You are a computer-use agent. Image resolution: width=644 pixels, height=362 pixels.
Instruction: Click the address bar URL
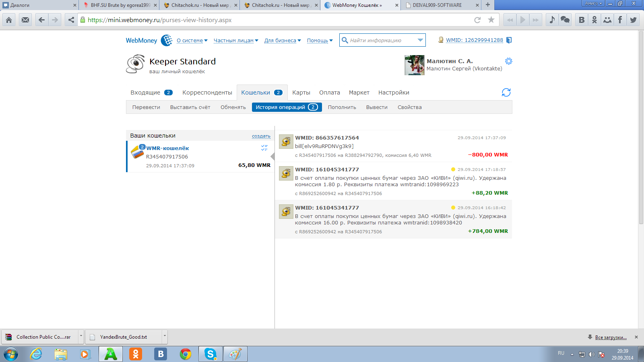[x=160, y=20]
